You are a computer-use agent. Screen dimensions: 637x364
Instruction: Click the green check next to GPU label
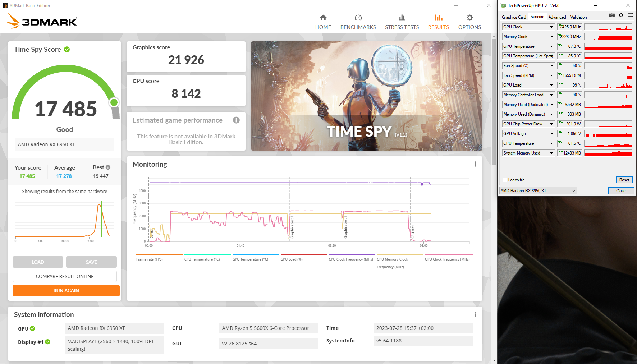pyautogui.click(x=32, y=328)
